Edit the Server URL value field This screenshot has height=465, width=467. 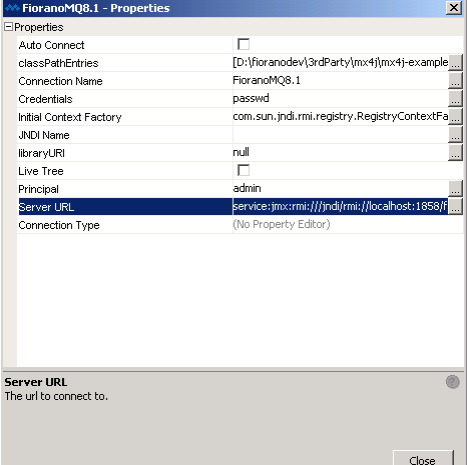pyautogui.click(x=340, y=207)
